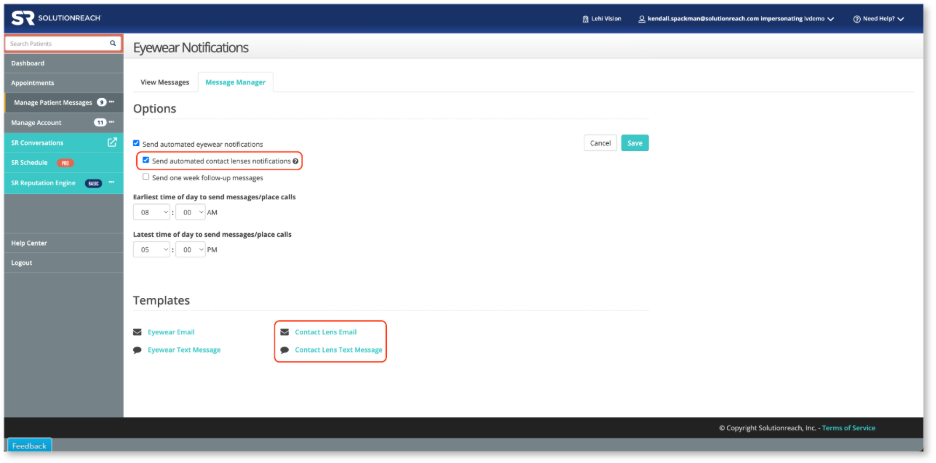The image size is (936, 463).
Task: Click the search magnifier icon in Search Patients
Action: pyautogui.click(x=113, y=44)
